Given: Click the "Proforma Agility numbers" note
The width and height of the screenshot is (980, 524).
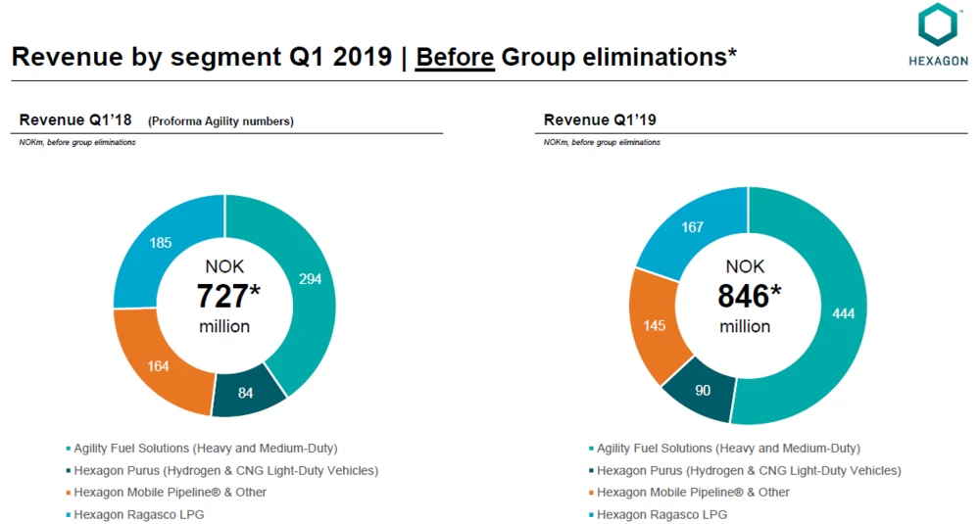Looking at the screenshot, I should pyautogui.click(x=220, y=121).
